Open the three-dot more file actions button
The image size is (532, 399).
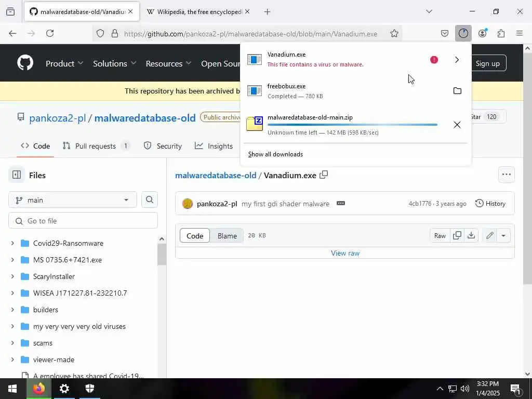(x=506, y=175)
